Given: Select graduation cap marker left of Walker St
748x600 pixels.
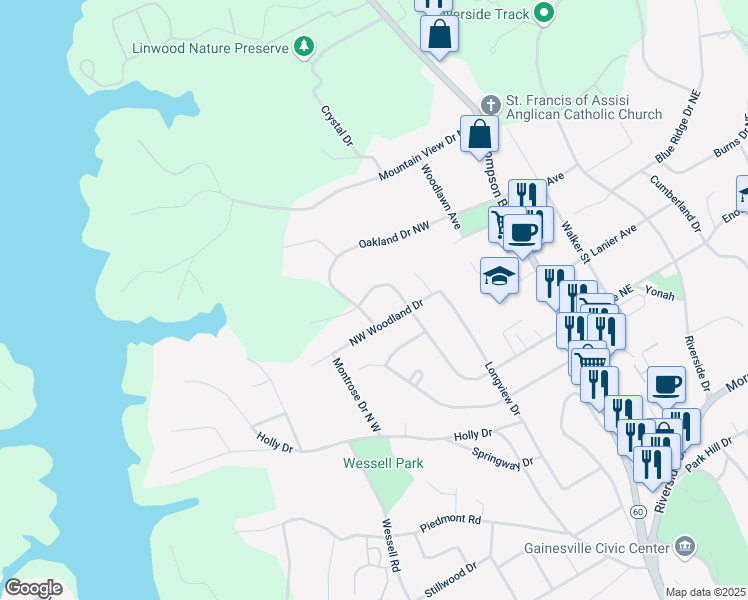Looking at the screenshot, I should coord(499,276).
